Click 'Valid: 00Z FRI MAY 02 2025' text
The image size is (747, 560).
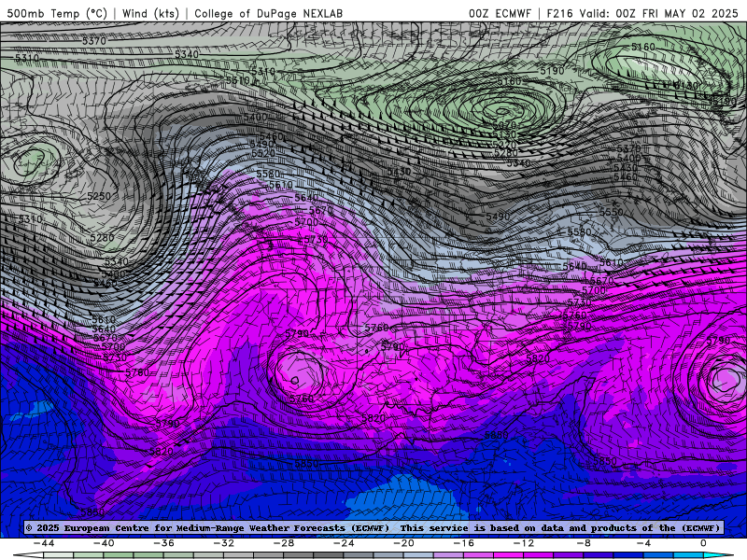pos(658,13)
